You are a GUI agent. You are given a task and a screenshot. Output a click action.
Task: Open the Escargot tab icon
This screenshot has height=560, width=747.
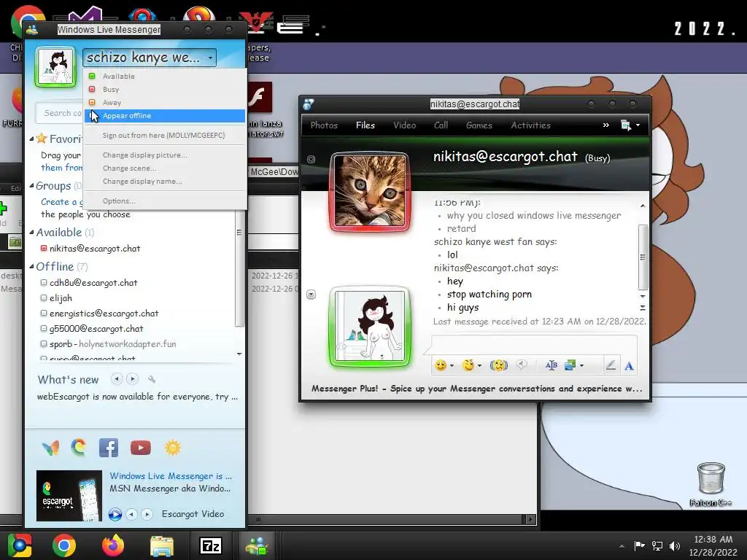click(79, 448)
